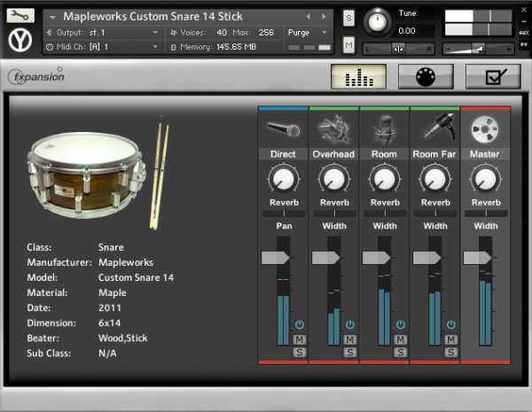The width and height of the screenshot is (532, 412).
Task: Click the Room Far microphone icon
Action: pyautogui.click(x=438, y=127)
